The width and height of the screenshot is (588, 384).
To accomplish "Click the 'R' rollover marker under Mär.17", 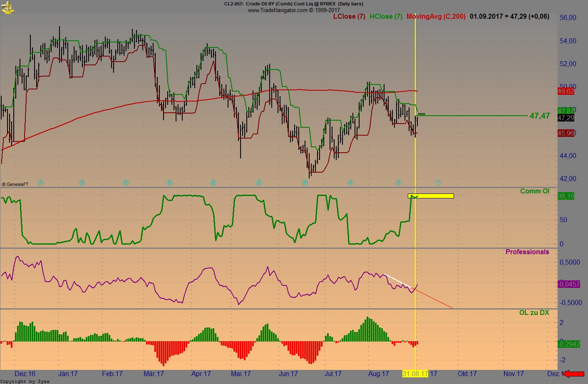I will pyautogui.click(x=170, y=183).
